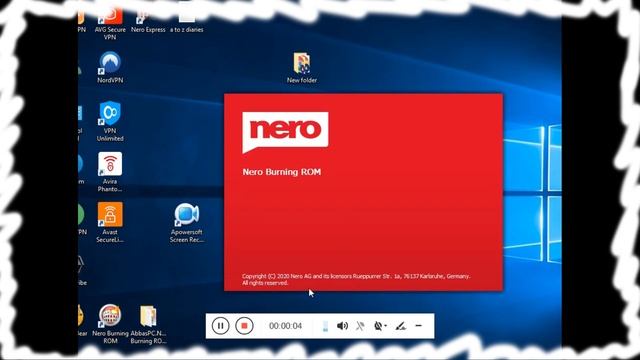The height and width of the screenshot is (360, 640).
Task: Select the Avast SecureLine desktop icon
Action: pos(110,223)
